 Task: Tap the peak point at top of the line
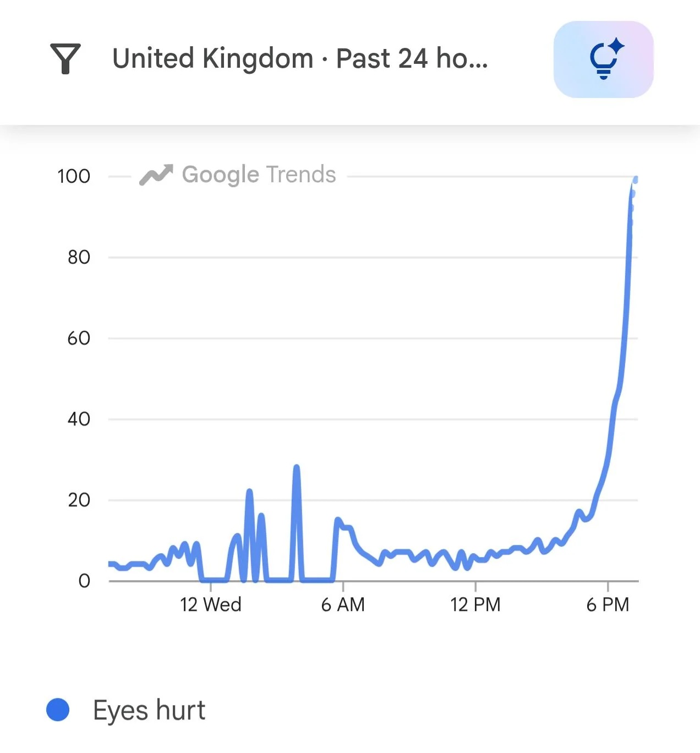click(x=636, y=179)
